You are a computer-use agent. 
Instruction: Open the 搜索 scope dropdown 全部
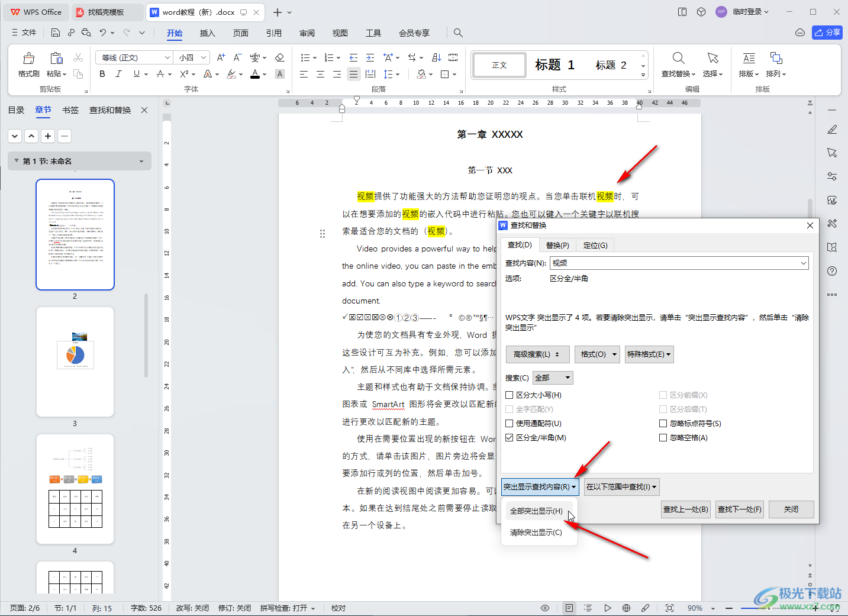(553, 378)
